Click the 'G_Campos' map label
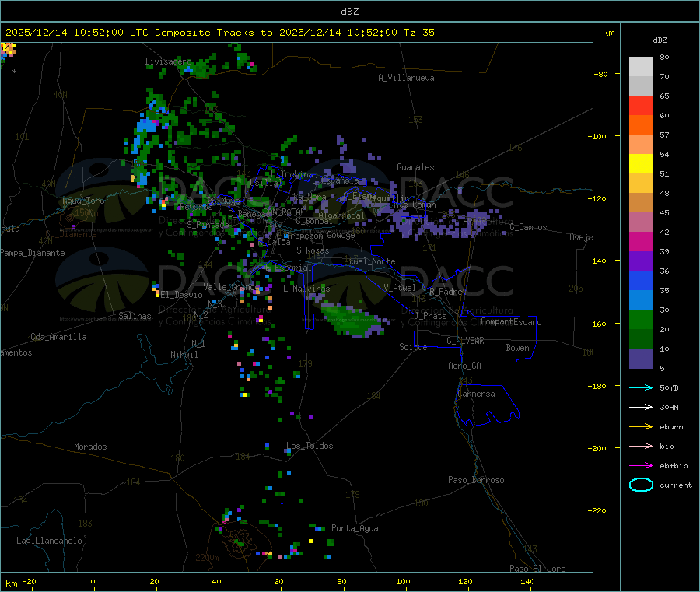Screen dimensions: 700x592 [x=529, y=227]
